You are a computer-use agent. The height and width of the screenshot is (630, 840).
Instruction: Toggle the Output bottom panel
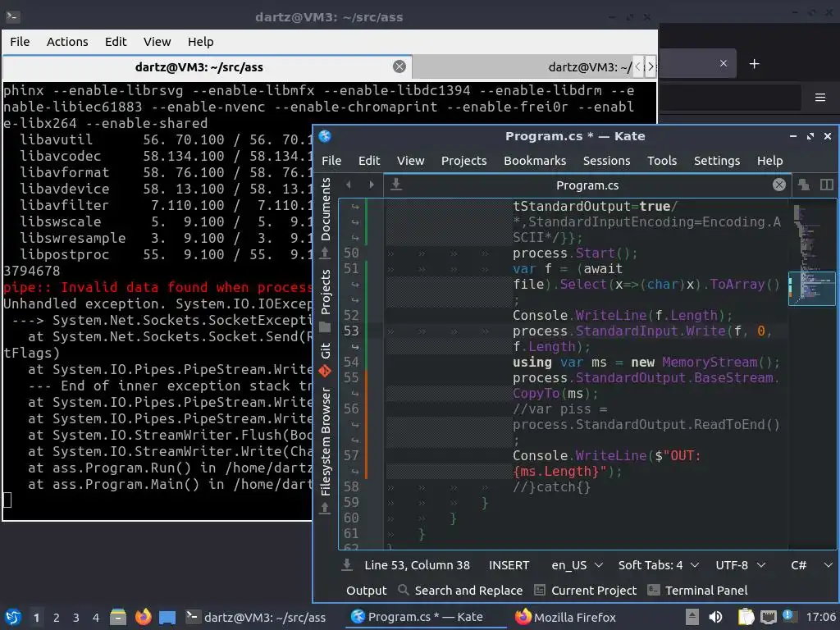pos(367,591)
